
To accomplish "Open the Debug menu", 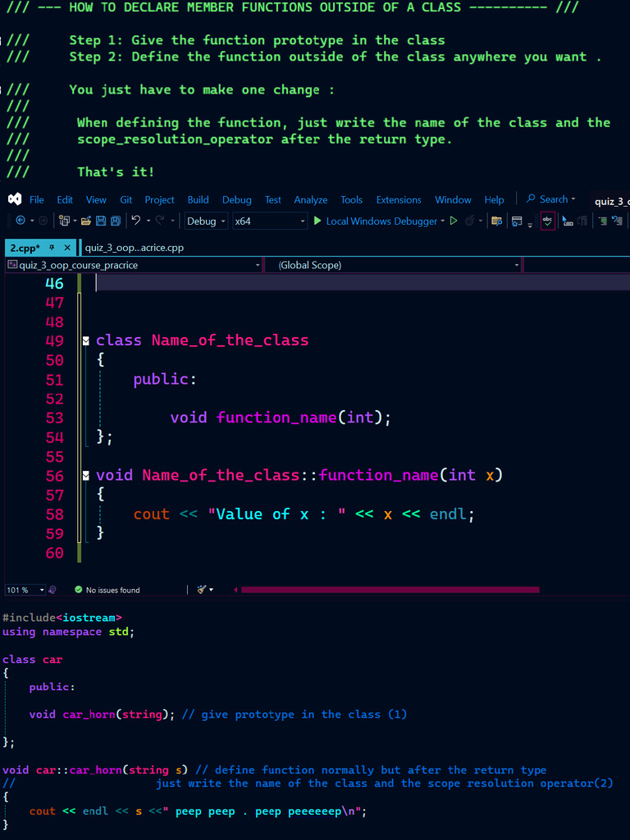I will click(x=237, y=199).
